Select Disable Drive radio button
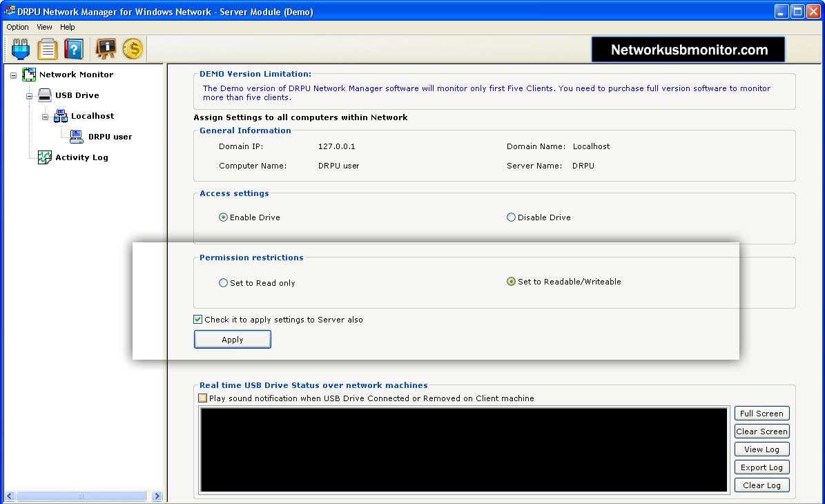The width and height of the screenshot is (825, 504). click(x=511, y=217)
